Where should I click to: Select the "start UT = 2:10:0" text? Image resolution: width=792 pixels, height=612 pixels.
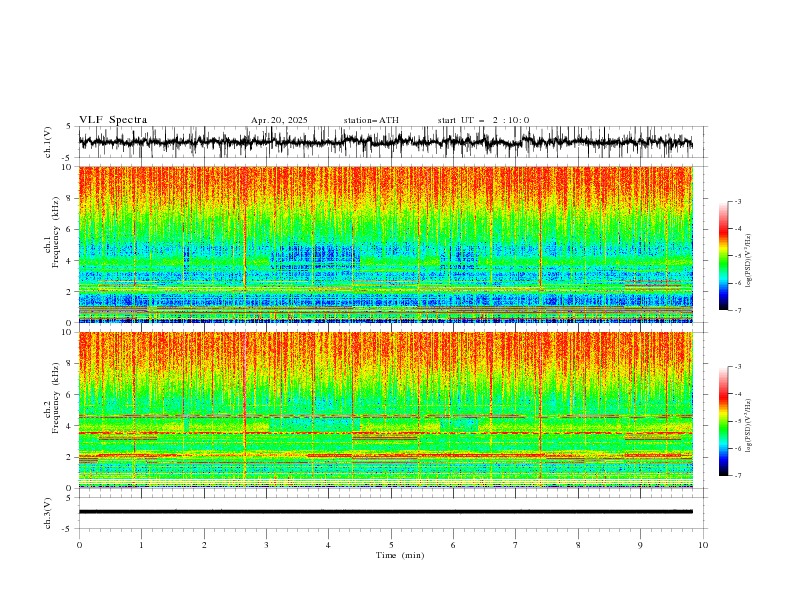[483, 120]
